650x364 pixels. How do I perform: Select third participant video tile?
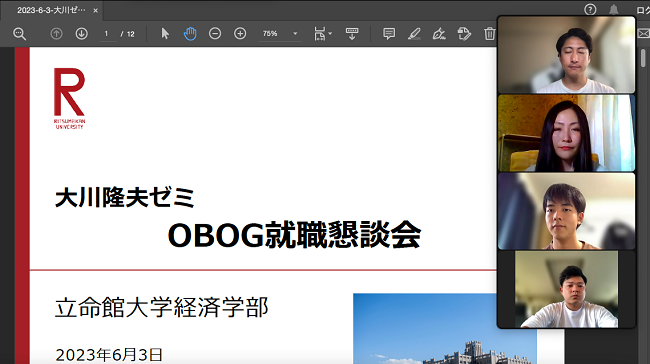(566, 211)
